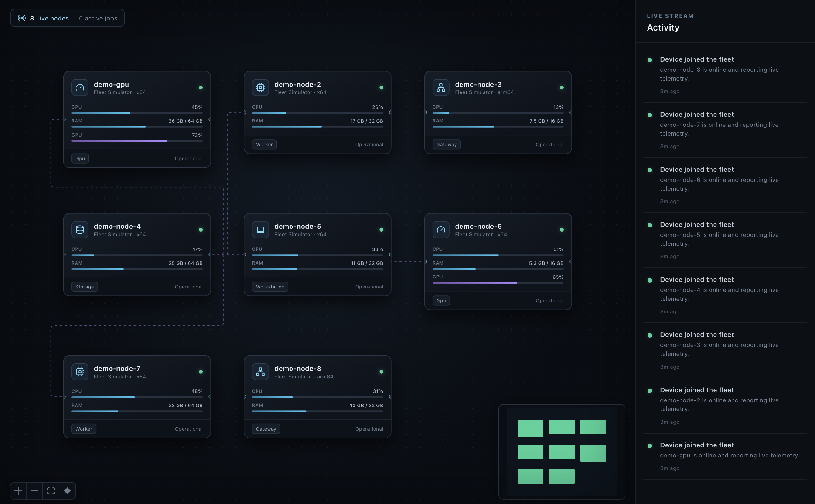
Task: Click the demo-node-3 network icon
Action: [x=441, y=88]
